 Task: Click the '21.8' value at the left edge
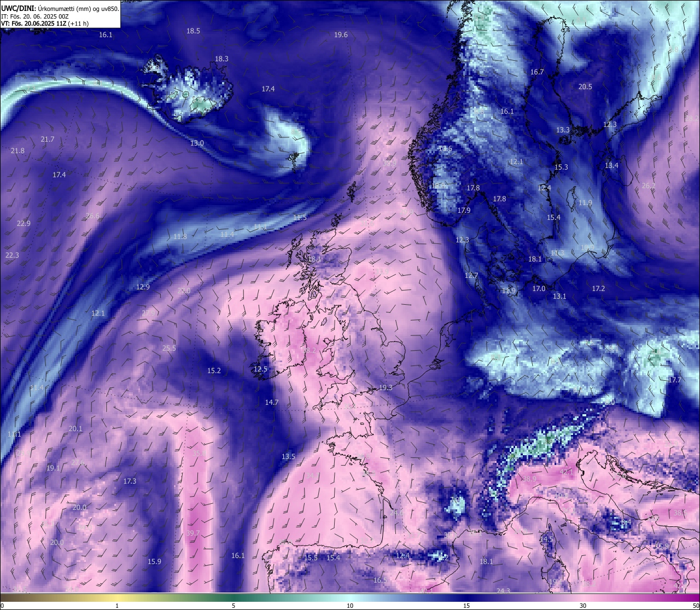(17, 151)
